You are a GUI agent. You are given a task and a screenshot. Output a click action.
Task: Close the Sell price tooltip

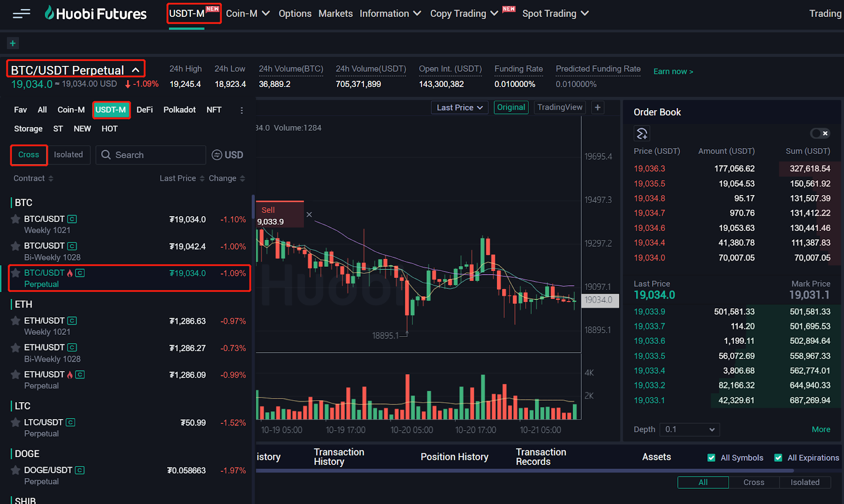(309, 215)
